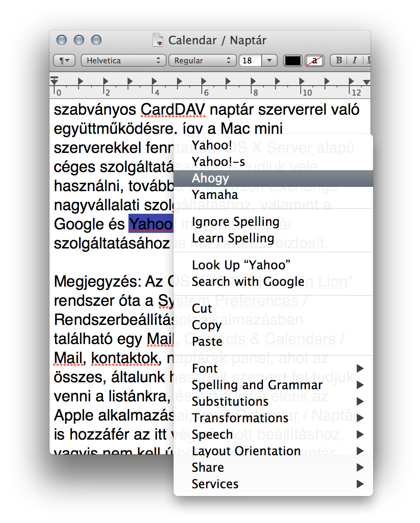Open the Helvetica font family dropdown
420x523 pixels.
coord(123,60)
